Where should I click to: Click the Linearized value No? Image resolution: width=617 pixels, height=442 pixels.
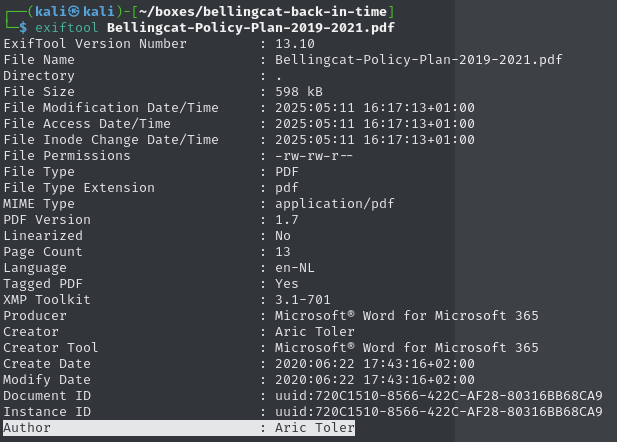click(284, 235)
